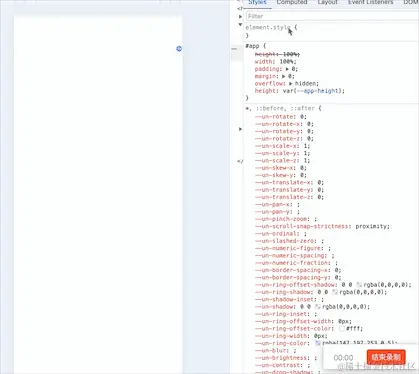The height and width of the screenshot is (374, 419).
Task: Click the --un-translate-z property
Action: (284, 197)
